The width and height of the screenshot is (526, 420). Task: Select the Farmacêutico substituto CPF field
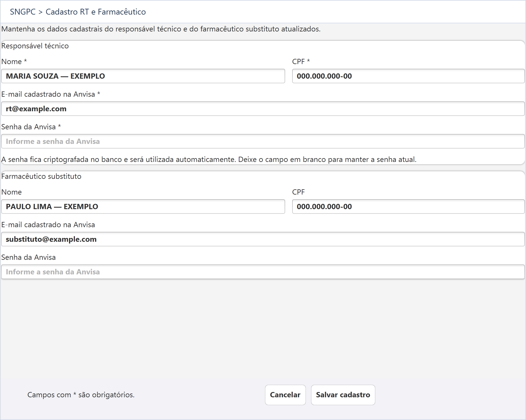click(408, 207)
